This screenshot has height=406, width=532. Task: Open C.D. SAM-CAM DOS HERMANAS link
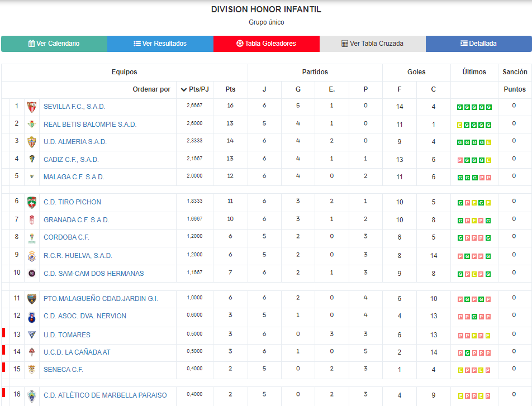click(x=94, y=274)
